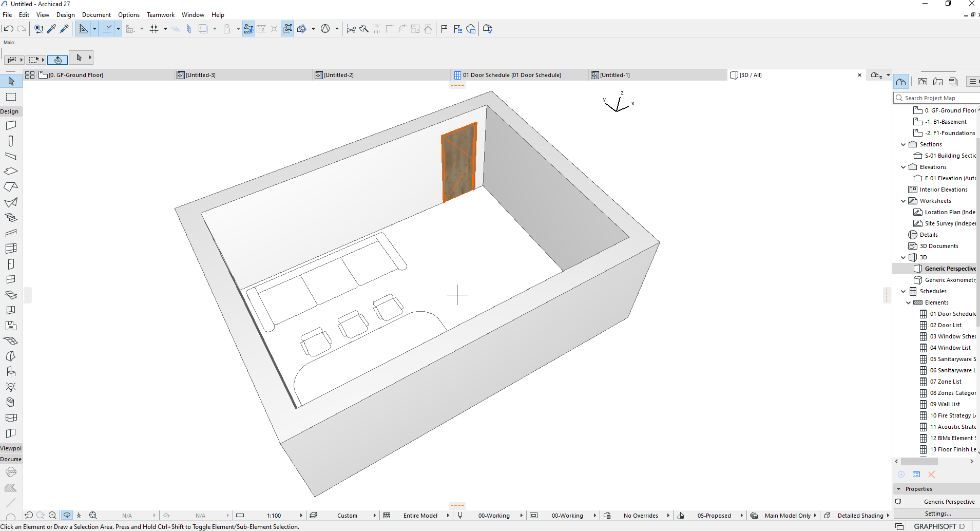This screenshot has height=531, width=980.
Task: Activate the Split tool scissors icon
Action: coord(351,28)
